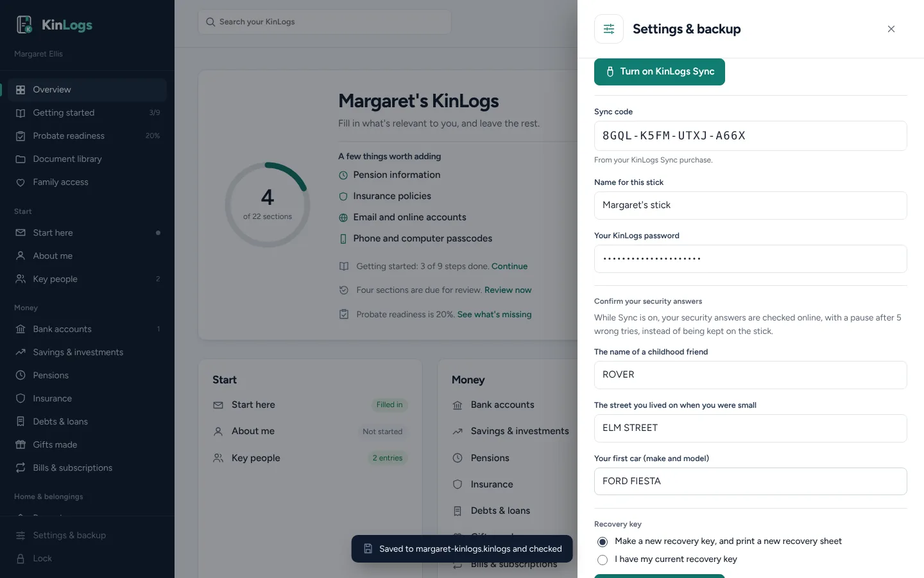Click the Search your KinLogs box
This screenshot has height=578, width=924.
(325, 22)
